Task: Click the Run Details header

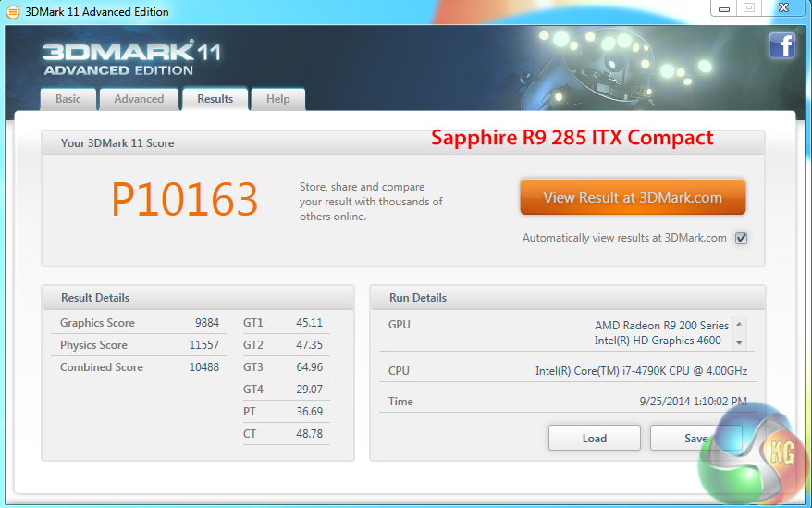Action: click(x=418, y=298)
